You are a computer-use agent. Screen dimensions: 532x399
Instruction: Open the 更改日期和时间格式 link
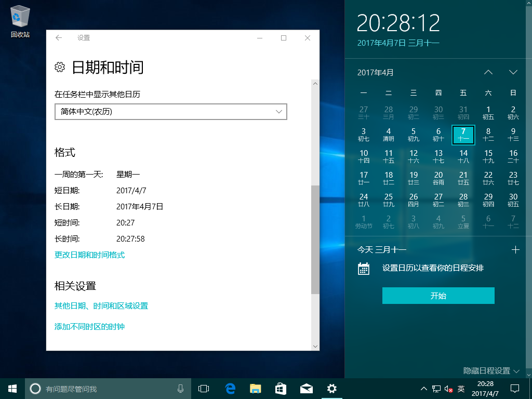coord(90,255)
